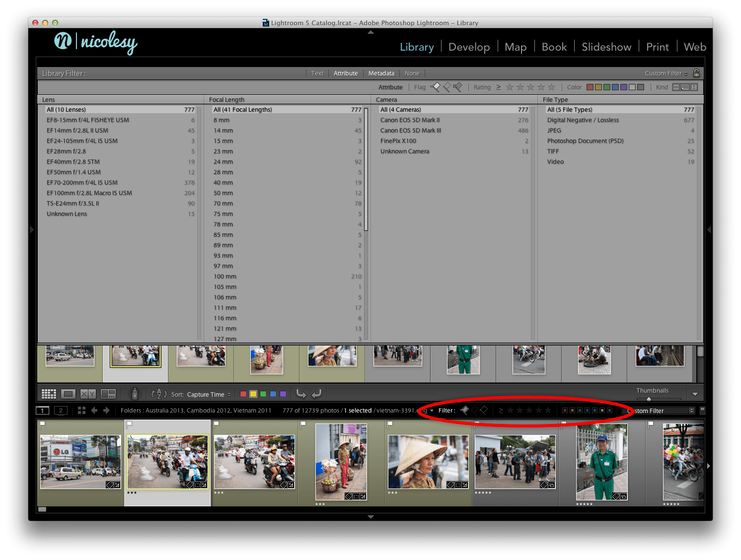The height and width of the screenshot is (560, 741).
Task: Open Survey view in the toolbar
Action: coord(108,394)
